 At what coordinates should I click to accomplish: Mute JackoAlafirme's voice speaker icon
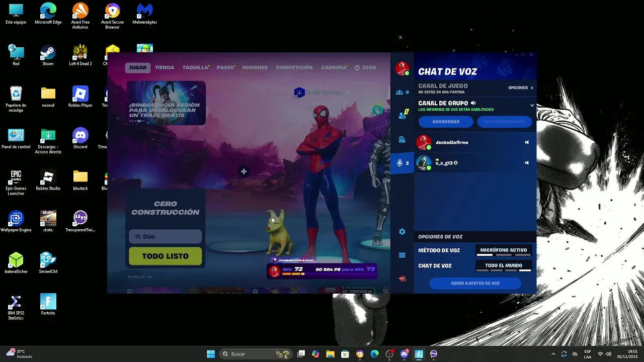pos(527,142)
